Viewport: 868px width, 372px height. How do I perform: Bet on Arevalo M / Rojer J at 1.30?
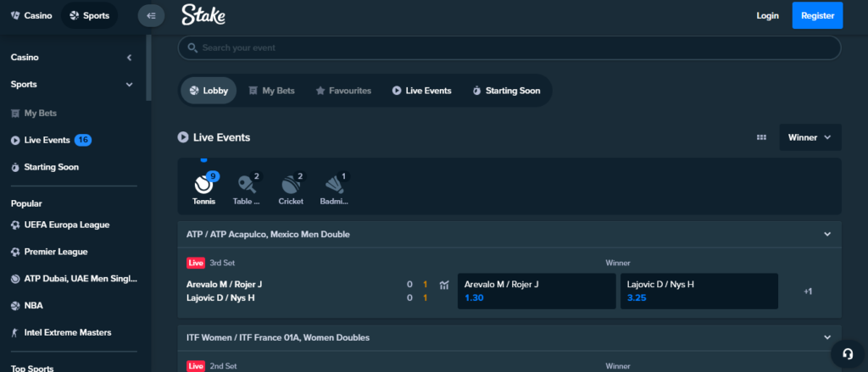click(x=537, y=291)
